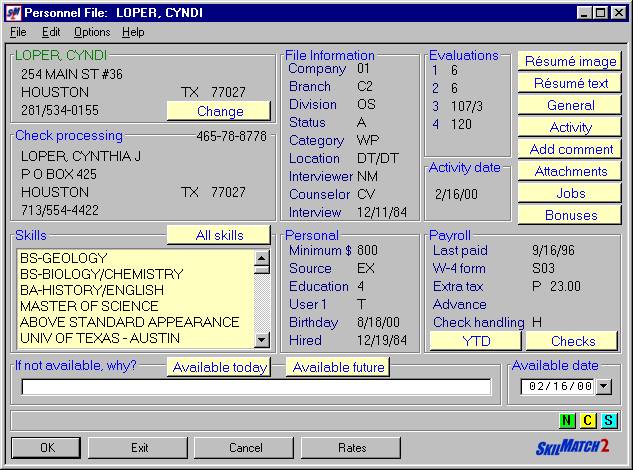This screenshot has height=470, width=633.
Task: Open the Résumé text button
Action: (570, 83)
